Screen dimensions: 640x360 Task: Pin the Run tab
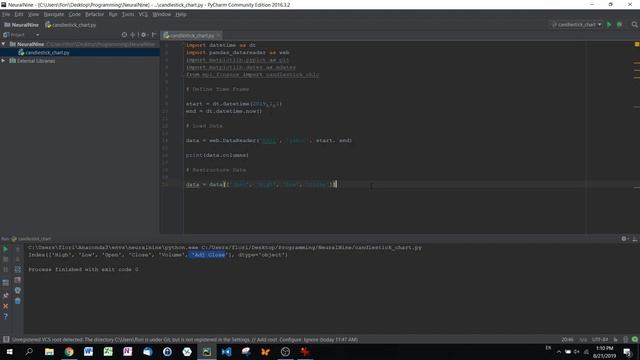pyautogui.click(x=5, y=295)
